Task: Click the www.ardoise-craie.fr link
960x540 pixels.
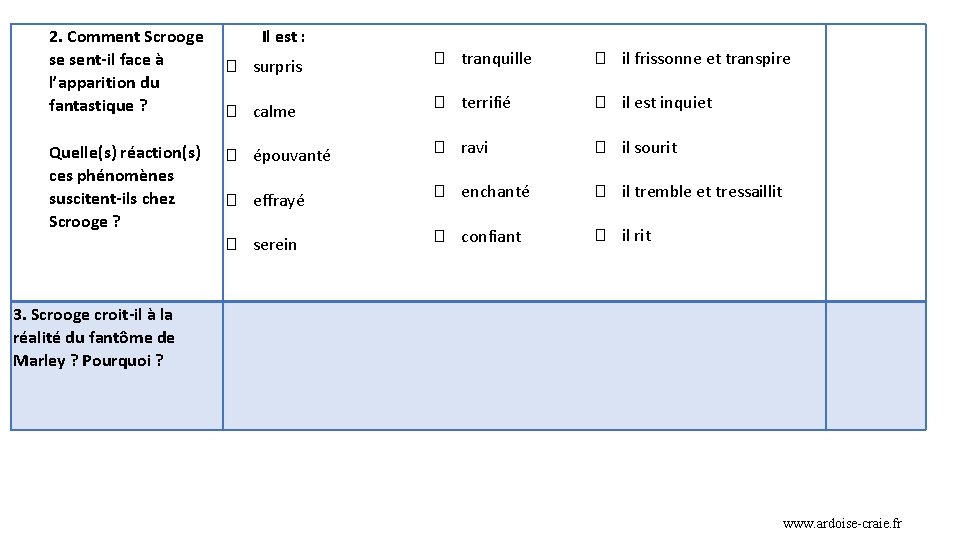Action: pos(842,523)
